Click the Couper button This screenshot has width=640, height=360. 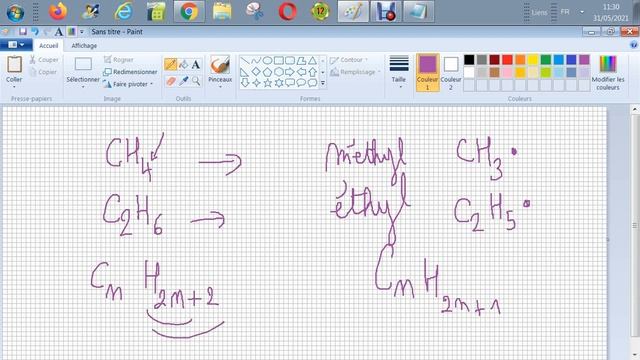pyautogui.click(x=44, y=60)
